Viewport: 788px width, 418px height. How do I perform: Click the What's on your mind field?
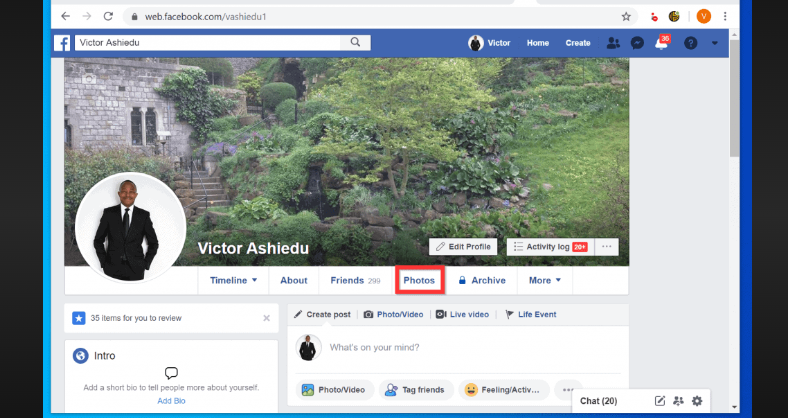[470, 347]
